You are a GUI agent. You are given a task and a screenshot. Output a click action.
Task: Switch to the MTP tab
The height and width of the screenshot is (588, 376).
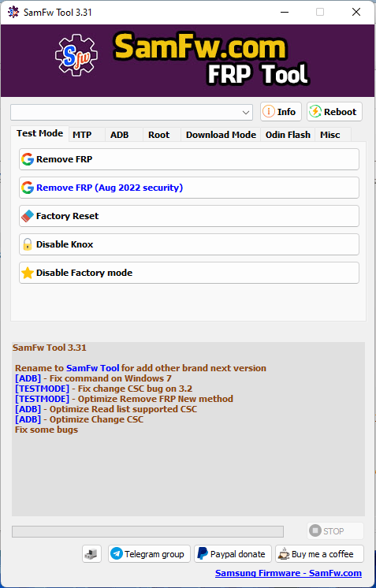[x=87, y=135]
